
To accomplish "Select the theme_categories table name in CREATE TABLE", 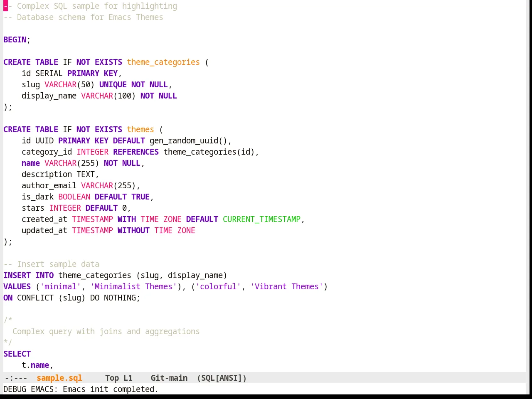I will click(x=163, y=62).
